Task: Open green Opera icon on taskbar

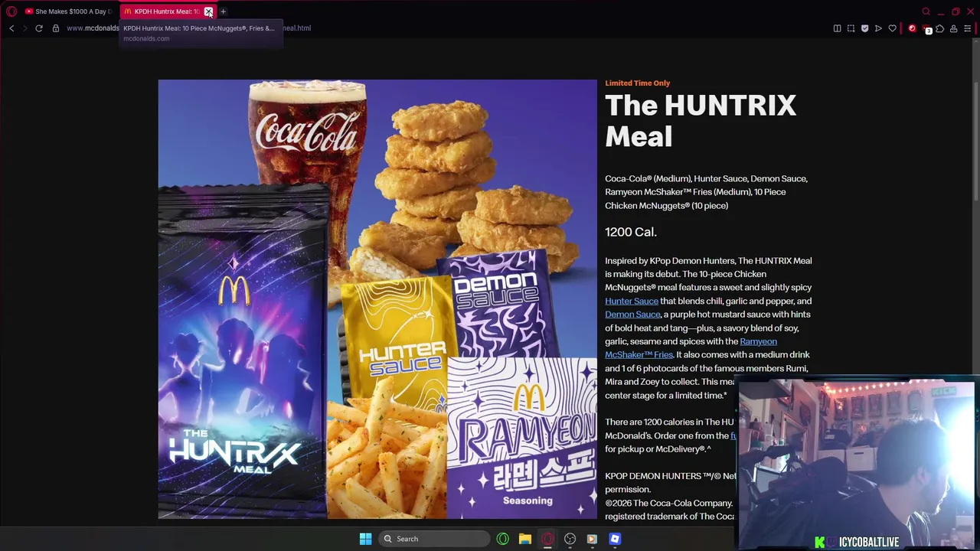Action: click(x=502, y=539)
